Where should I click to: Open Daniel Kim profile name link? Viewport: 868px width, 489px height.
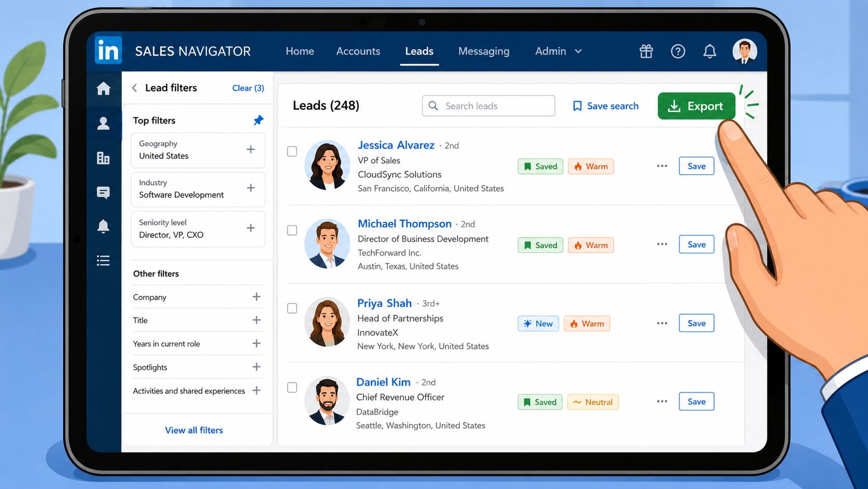click(x=383, y=382)
